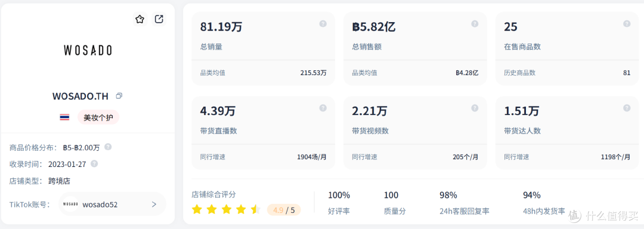Click the ฿5.82亿 total revenue value
Image resolution: width=644 pixels, height=229 pixels.
click(x=373, y=27)
